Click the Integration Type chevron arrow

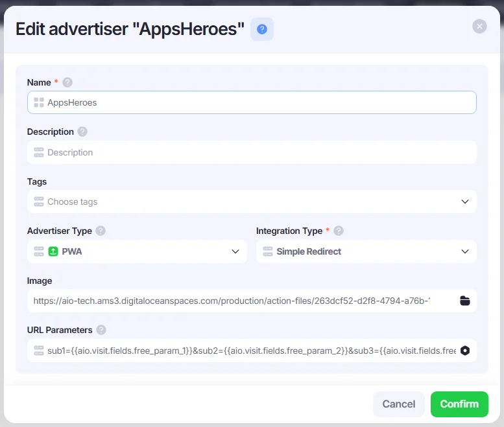pyautogui.click(x=465, y=251)
